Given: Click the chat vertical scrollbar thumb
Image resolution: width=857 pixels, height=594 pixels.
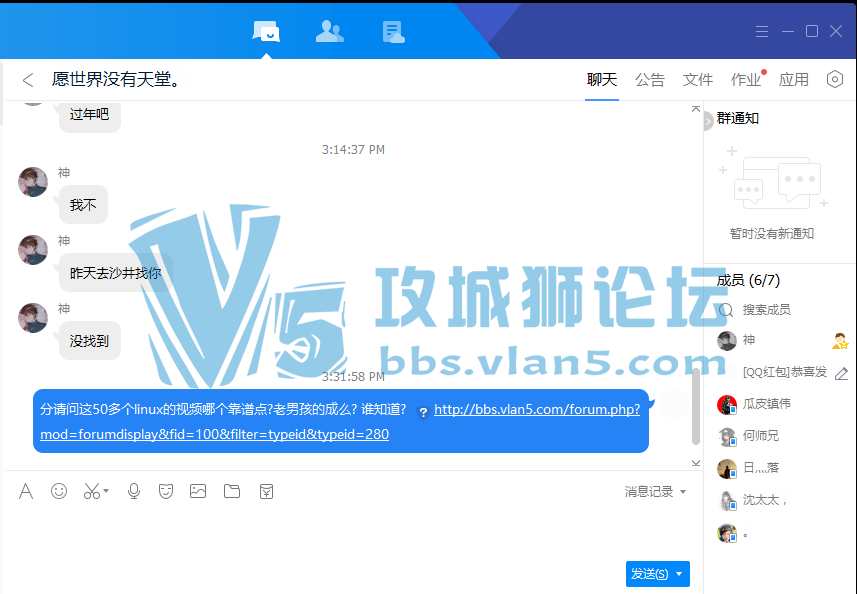Looking at the screenshot, I should coord(696,407).
